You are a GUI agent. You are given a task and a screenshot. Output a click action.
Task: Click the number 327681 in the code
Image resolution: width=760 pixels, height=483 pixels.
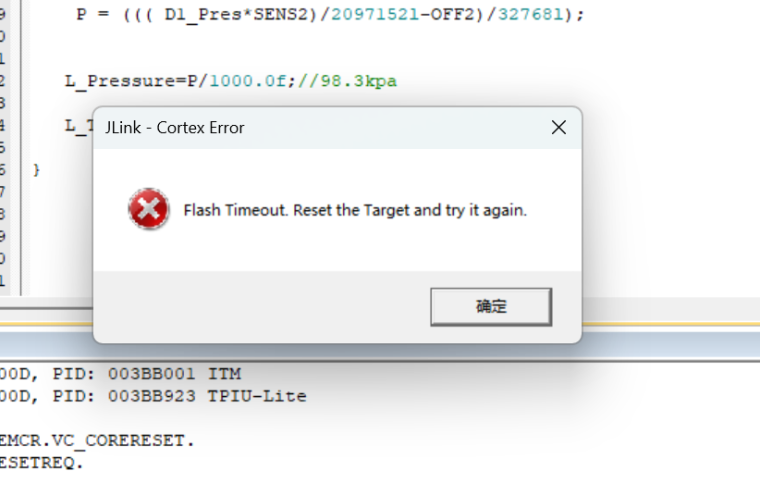point(531,15)
